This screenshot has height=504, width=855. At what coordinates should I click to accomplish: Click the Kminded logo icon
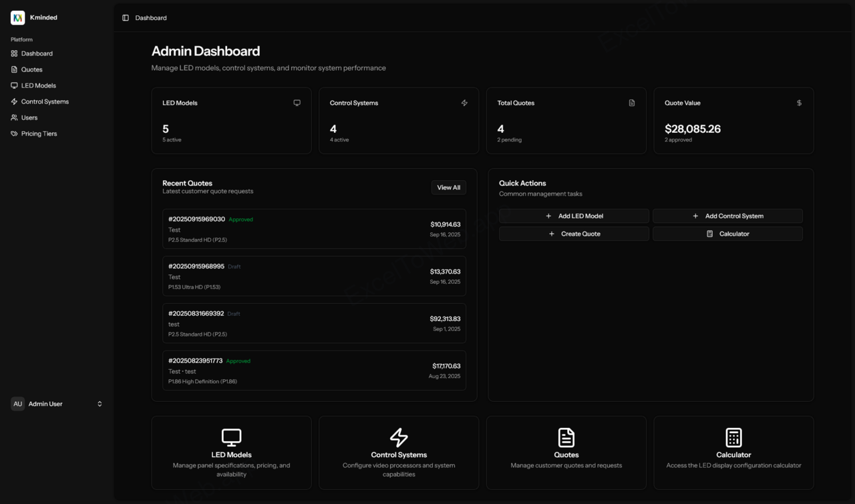click(18, 18)
